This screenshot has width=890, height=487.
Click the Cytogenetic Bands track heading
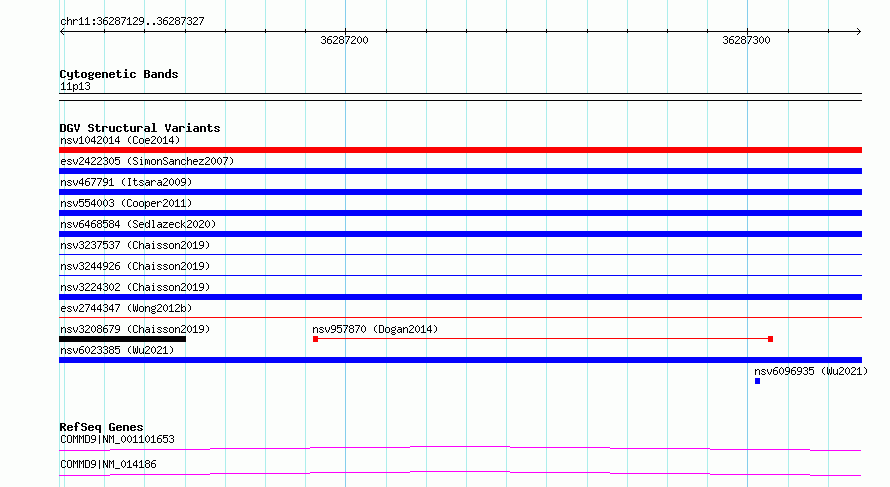click(119, 74)
